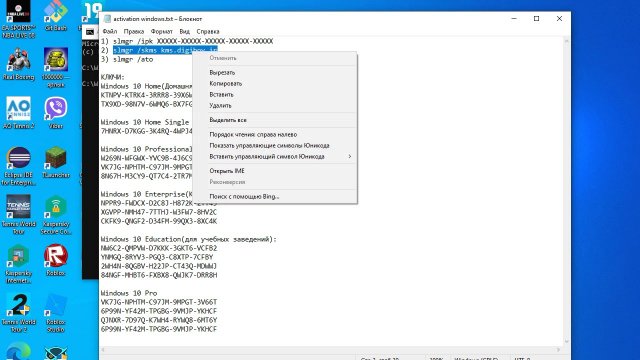Minimize the Notepad window
The height and width of the screenshot is (360, 640).
pyautogui.click(x=514, y=19)
